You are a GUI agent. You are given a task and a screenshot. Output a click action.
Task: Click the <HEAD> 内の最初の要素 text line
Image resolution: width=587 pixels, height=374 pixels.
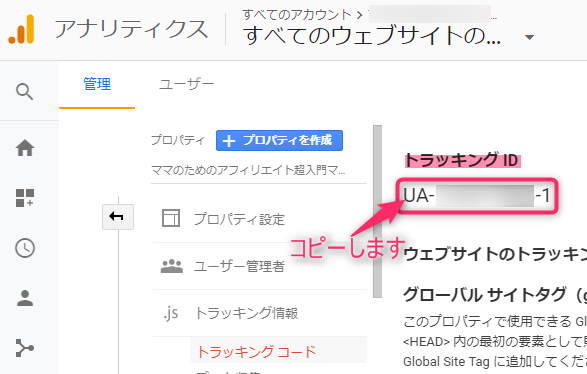click(495, 341)
